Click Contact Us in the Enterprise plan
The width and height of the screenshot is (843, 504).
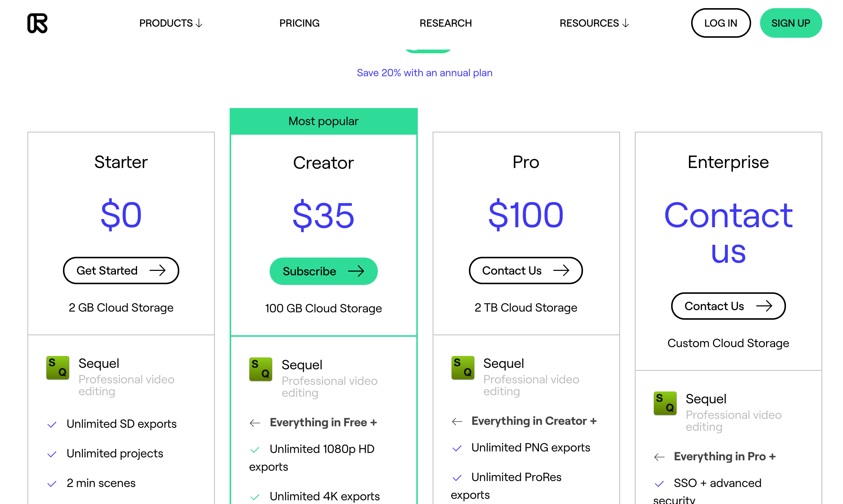[728, 306]
